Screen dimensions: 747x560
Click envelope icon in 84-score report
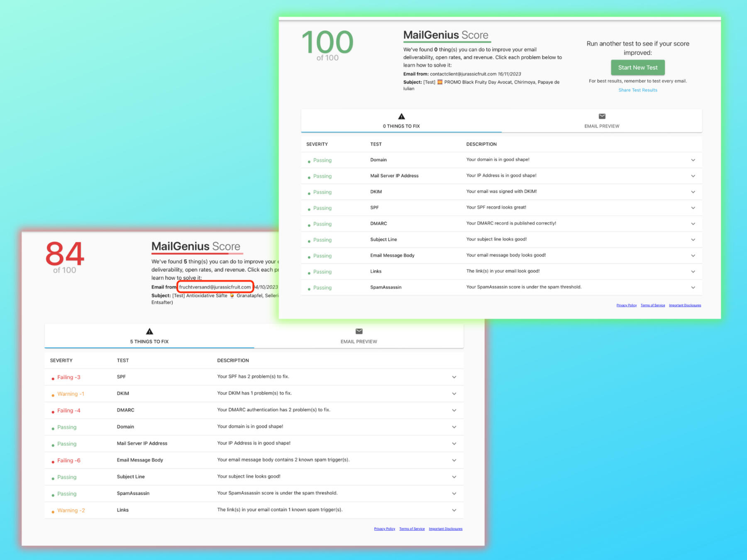[x=359, y=331]
